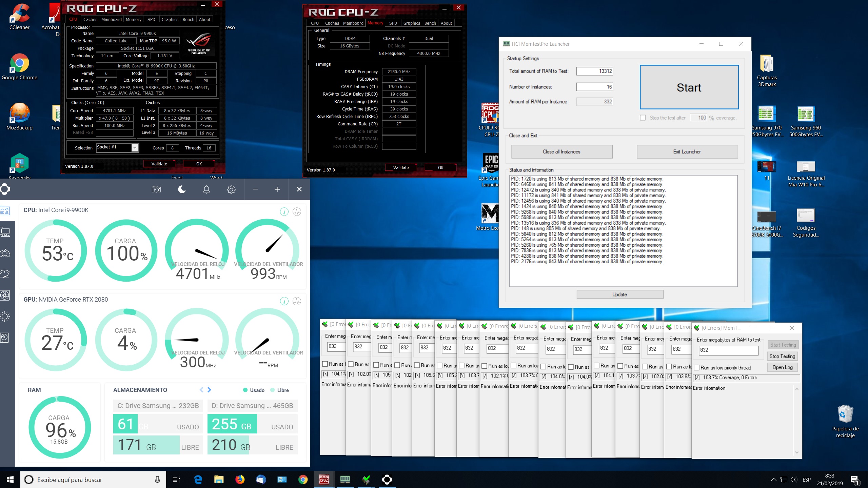This screenshot has width=868, height=488.
Task: Open notifications bell icon in monitoring app
Action: [x=206, y=189]
